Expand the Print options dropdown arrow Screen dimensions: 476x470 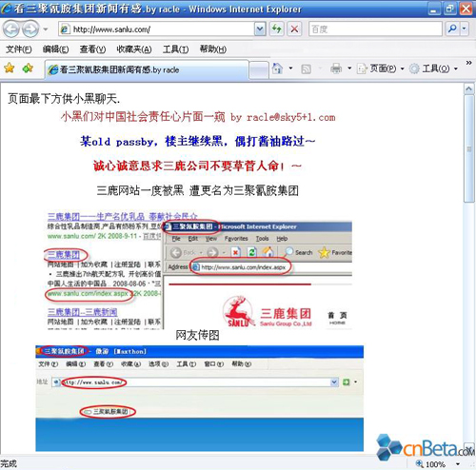point(349,69)
